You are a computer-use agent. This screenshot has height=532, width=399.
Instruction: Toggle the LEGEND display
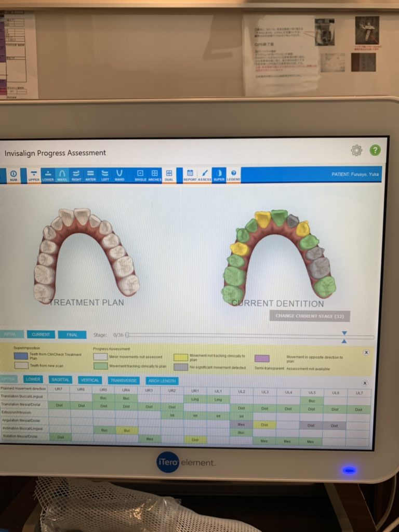[233, 175]
